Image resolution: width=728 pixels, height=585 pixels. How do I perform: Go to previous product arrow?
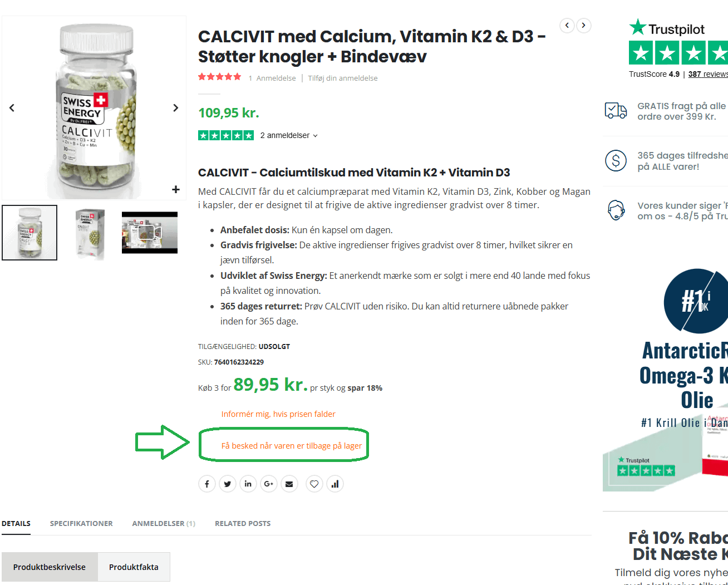pyautogui.click(x=567, y=26)
